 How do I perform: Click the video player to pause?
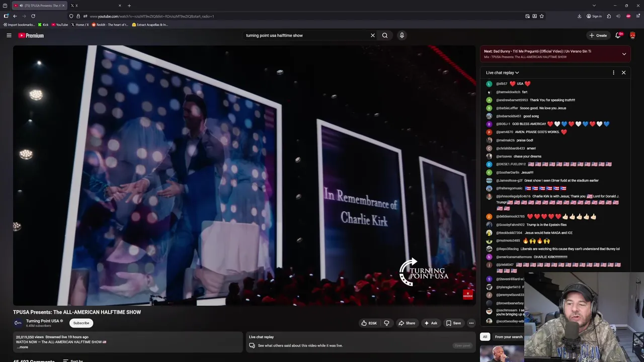pos(244,175)
